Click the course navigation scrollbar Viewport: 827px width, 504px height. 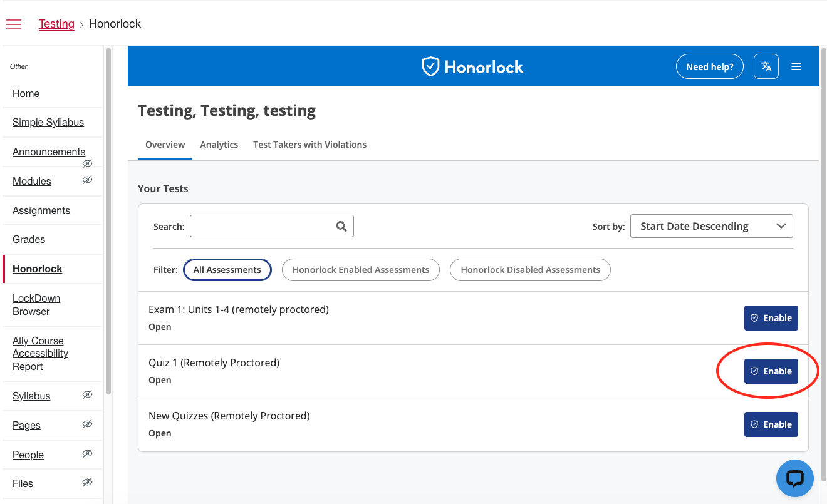tap(108, 221)
